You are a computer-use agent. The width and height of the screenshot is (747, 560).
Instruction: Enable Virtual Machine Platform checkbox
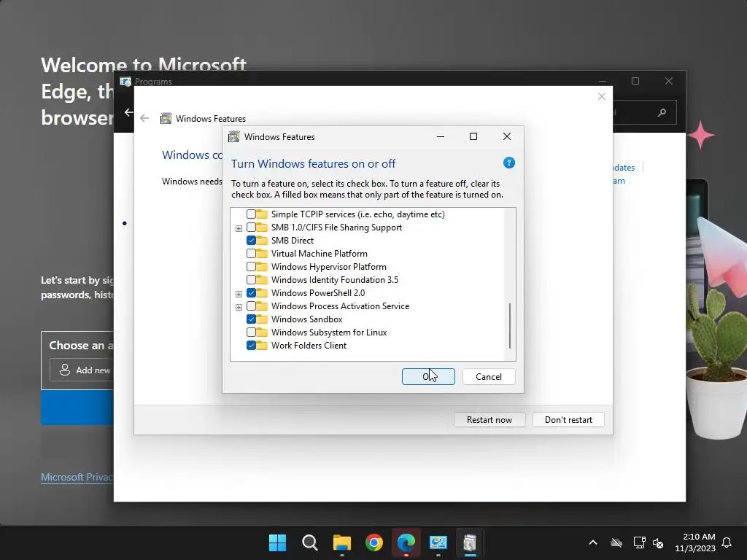[251, 253]
